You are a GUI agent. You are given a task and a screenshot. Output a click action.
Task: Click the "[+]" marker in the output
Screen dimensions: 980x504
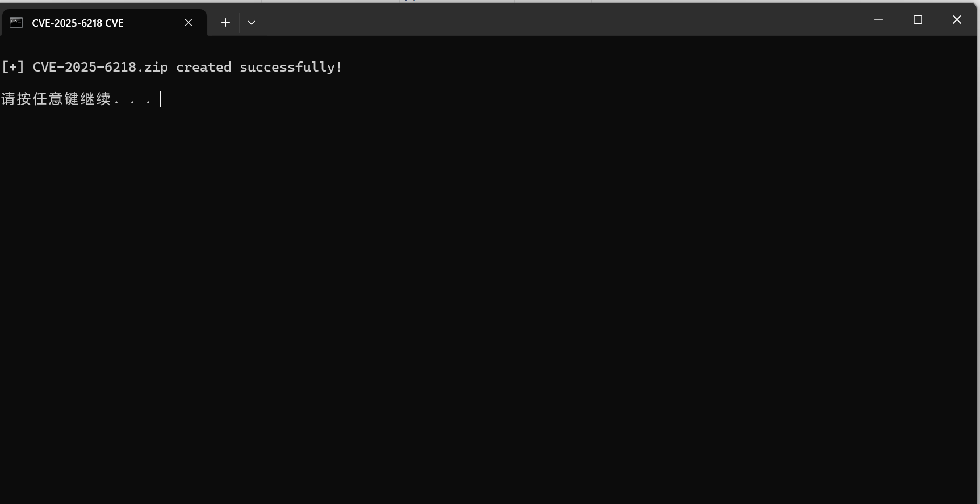13,67
